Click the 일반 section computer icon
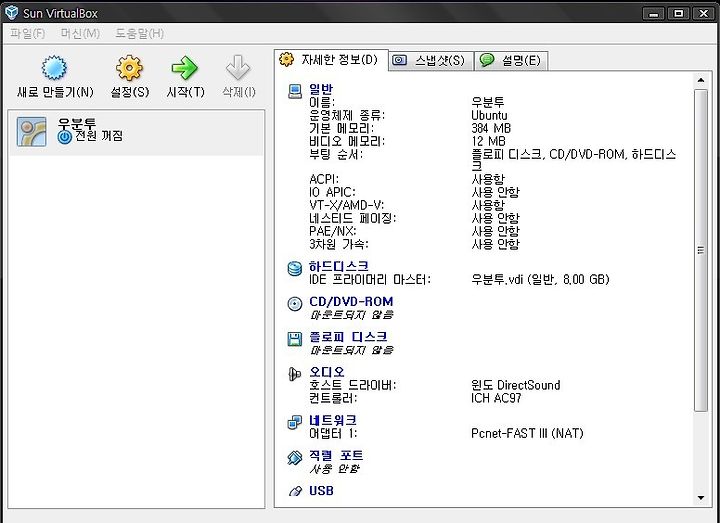720x523 pixels. [x=295, y=91]
